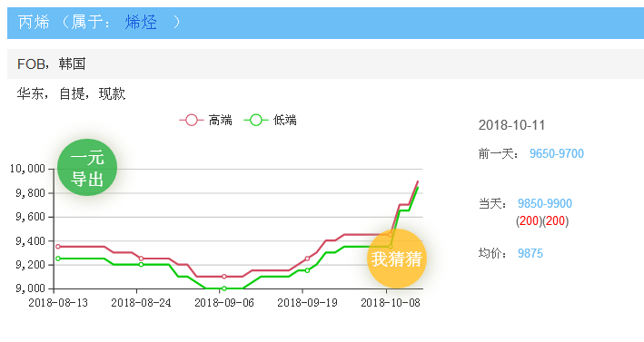Click the y-axis label 9,000
The width and height of the screenshot is (644, 342).
(x=30, y=288)
